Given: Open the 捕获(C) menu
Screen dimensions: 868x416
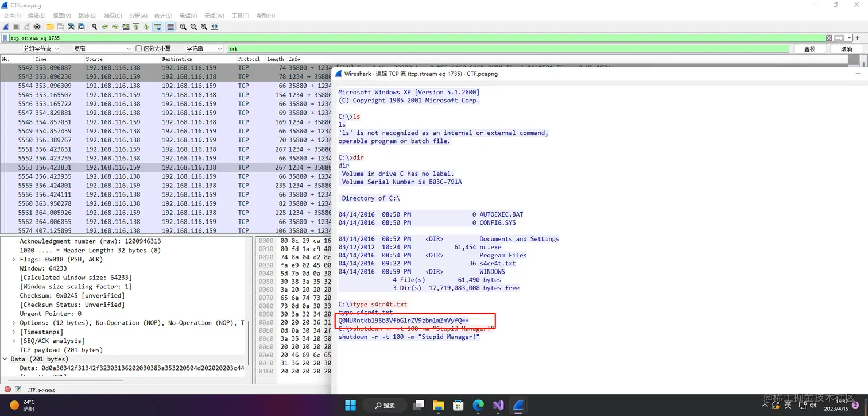Looking at the screenshot, I should 113,16.
